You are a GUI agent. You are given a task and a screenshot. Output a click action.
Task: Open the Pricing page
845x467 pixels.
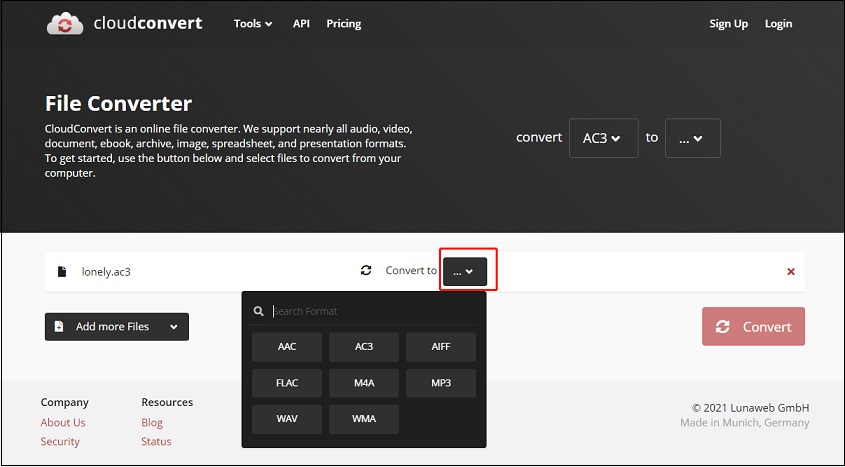[344, 24]
